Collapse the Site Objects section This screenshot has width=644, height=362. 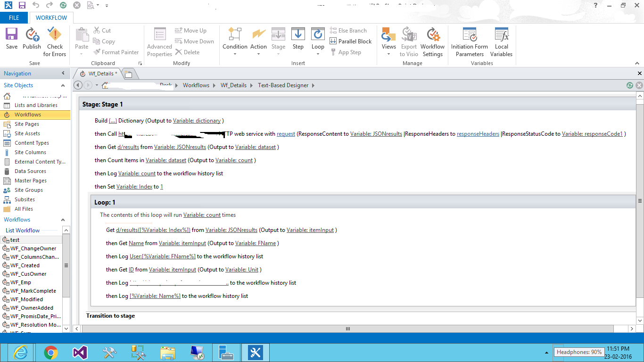point(63,85)
